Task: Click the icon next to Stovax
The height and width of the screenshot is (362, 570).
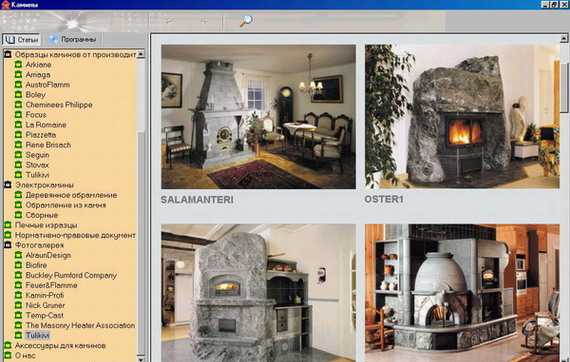Action: (18, 165)
